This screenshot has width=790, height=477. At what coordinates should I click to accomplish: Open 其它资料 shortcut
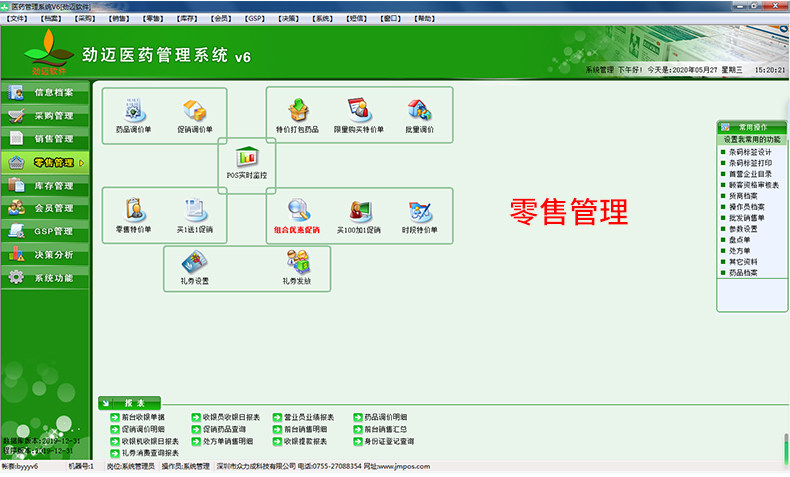(x=743, y=262)
